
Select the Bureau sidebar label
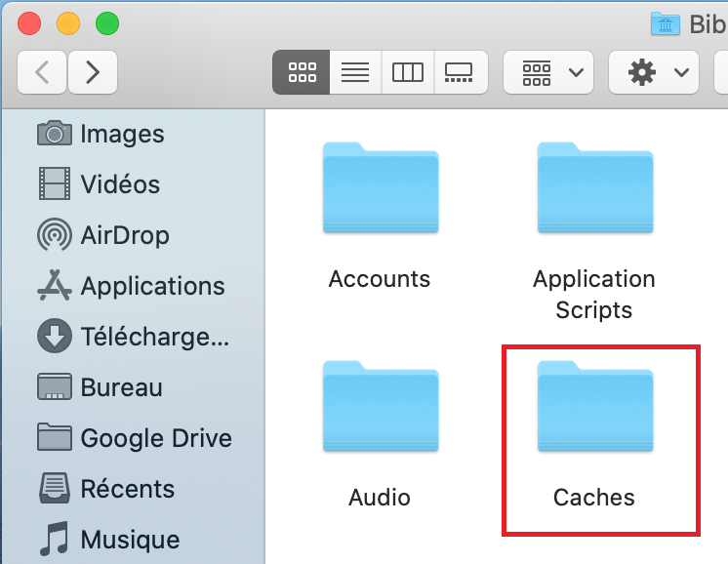pos(122,387)
